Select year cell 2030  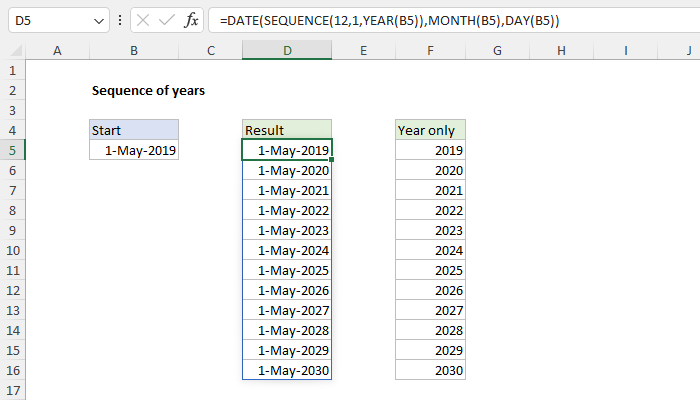point(430,370)
